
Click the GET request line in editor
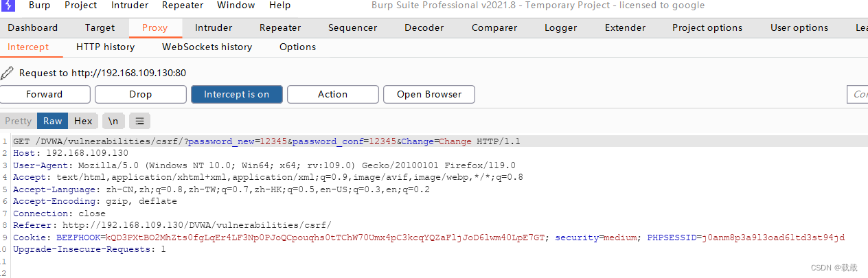[x=267, y=141]
